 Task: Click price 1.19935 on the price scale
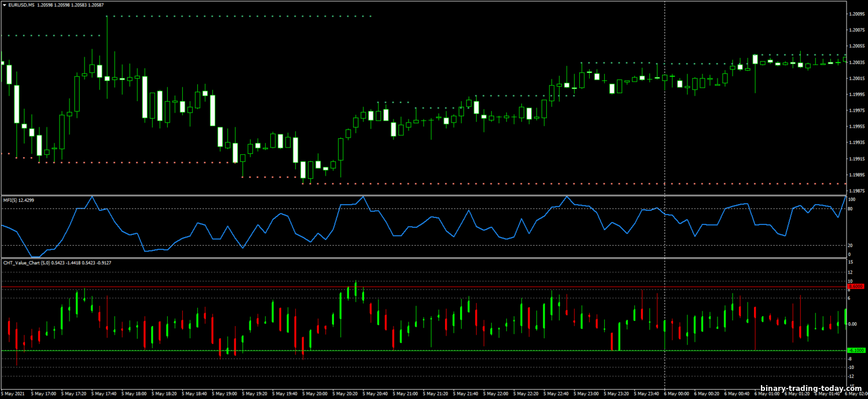(857, 142)
